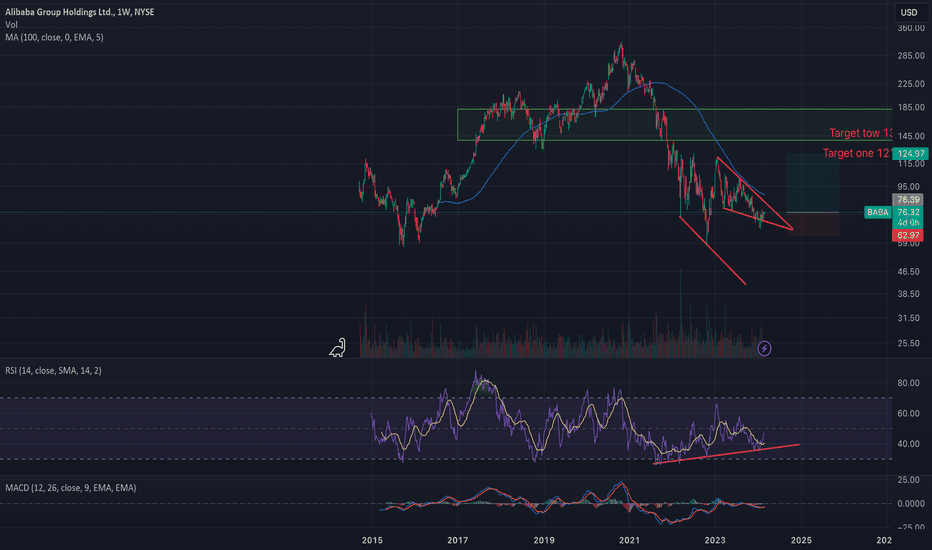Click the 2015 label on time axis
Image resolution: width=932 pixels, height=550 pixels.
372,540
